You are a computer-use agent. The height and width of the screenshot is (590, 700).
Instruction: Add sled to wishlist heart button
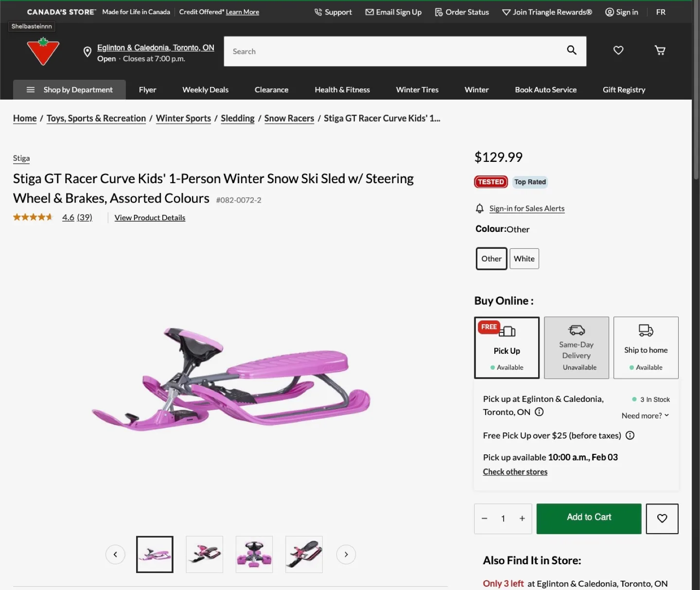coord(662,519)
